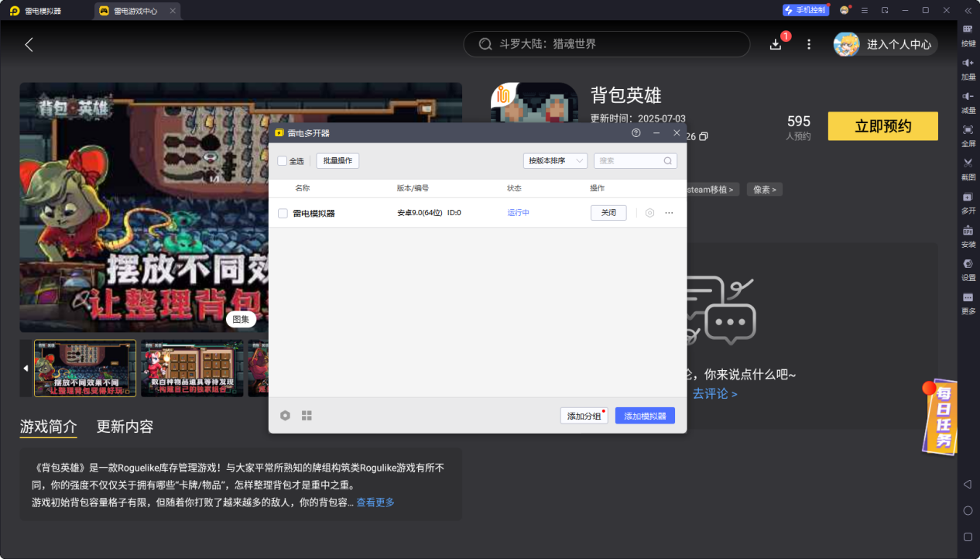Click the 减量 volume down sidebar icon
980x559 pixels.
coord(968,101)
